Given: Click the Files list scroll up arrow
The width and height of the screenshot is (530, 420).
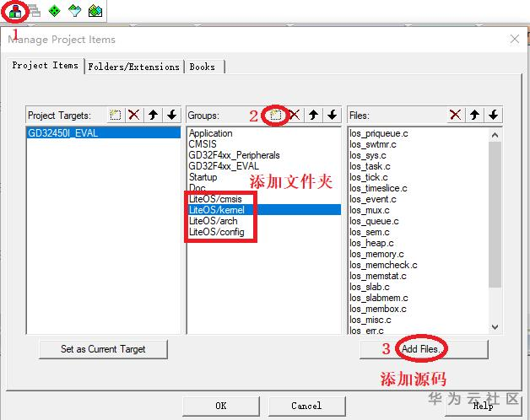Looking at the screenshot, I should (495, 135).
